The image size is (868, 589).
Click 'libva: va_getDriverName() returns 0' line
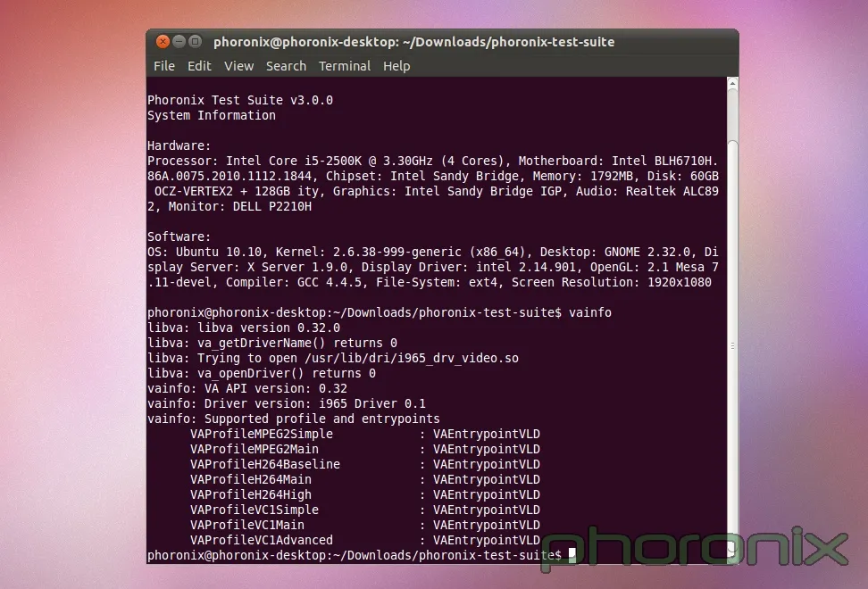[271, 343]
